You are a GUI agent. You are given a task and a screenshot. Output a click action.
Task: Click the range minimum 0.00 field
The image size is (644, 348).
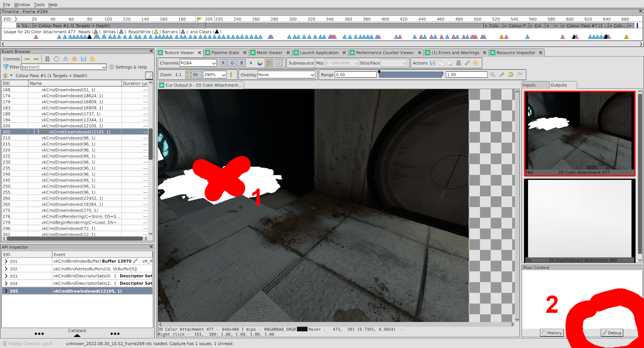click(356, 75)
